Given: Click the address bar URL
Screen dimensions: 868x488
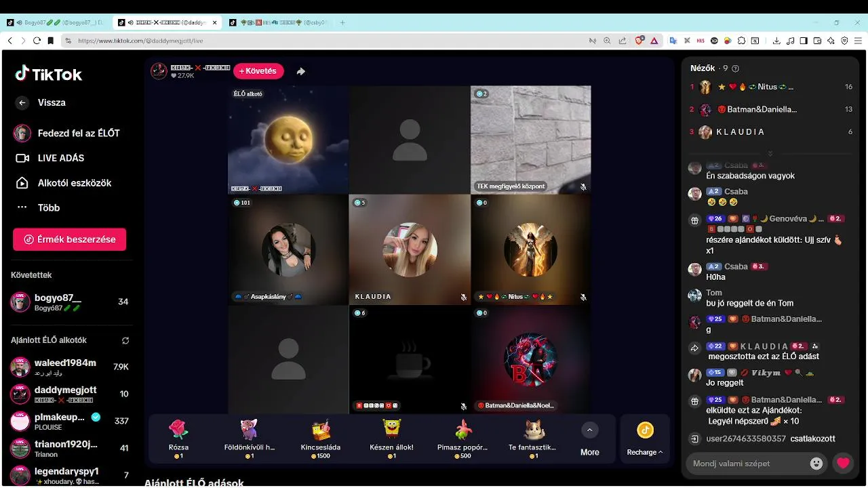Looking at the screenshot, I should pyautogui.click(x=140, y=41).
